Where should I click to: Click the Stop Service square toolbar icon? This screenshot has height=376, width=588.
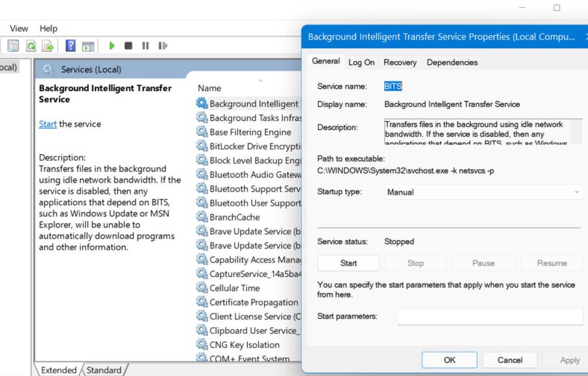tap(128, 46)
